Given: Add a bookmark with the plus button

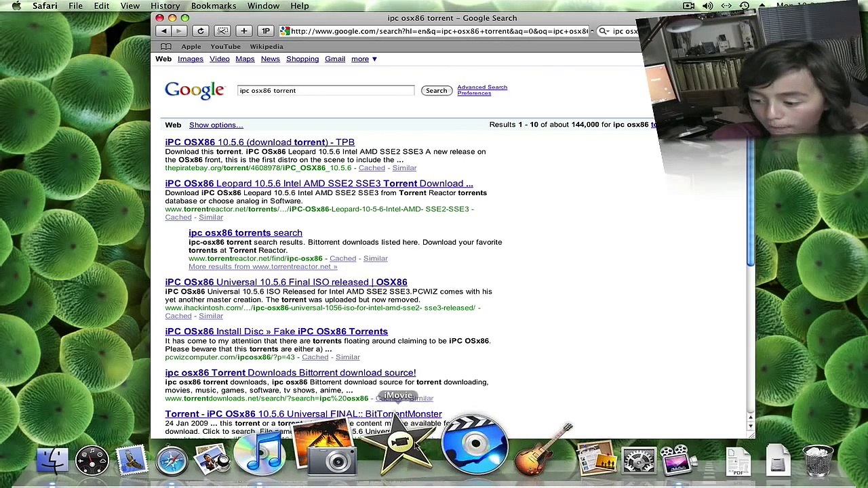Looking at the screenshot, I should pyautogui.click(x=244, y=31).
